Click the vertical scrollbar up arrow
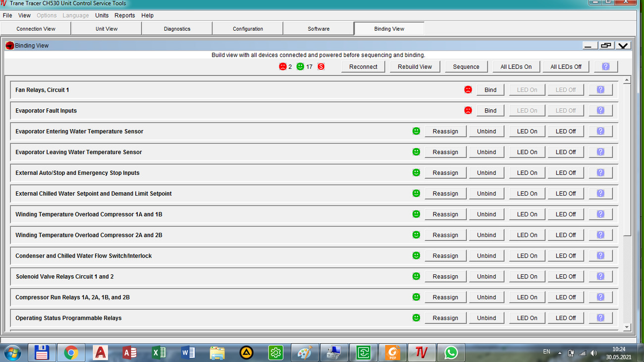644x362 pixels. (x=627, y=80)
